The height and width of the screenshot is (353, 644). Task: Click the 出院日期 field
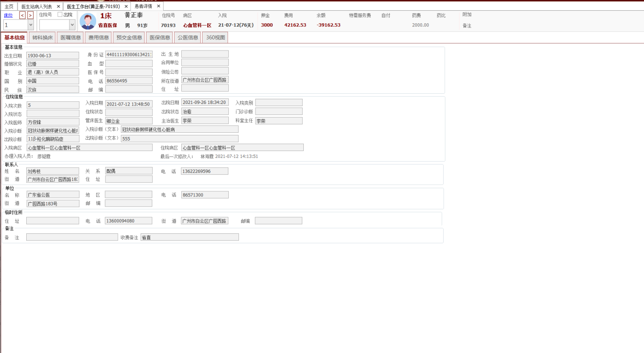(205, 102)
